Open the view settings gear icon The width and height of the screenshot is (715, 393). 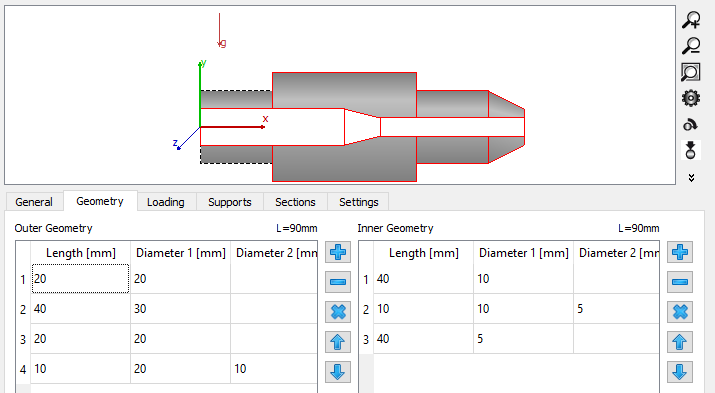(x=691, y=98)
